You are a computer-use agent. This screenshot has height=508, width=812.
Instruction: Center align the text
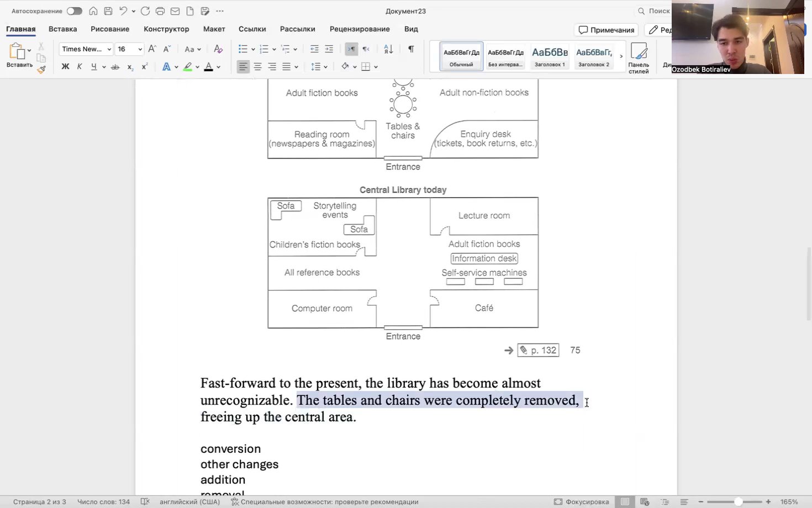pos(257,67)
